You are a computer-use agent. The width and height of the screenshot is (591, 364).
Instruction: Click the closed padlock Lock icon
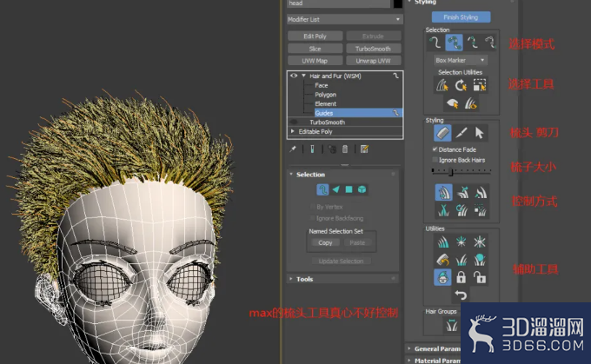(461, 278)
